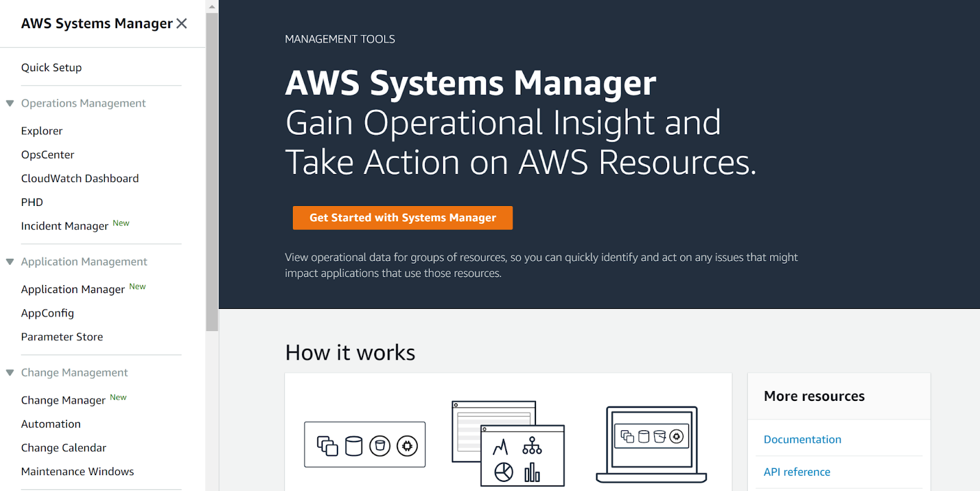Collapse the Application Management section
980x491 pixels.
point(10,262)
